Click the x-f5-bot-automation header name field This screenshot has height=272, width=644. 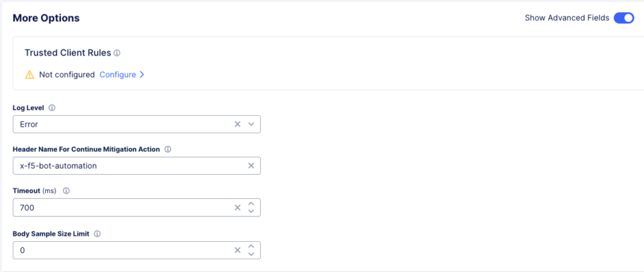(x=137, y=165)
